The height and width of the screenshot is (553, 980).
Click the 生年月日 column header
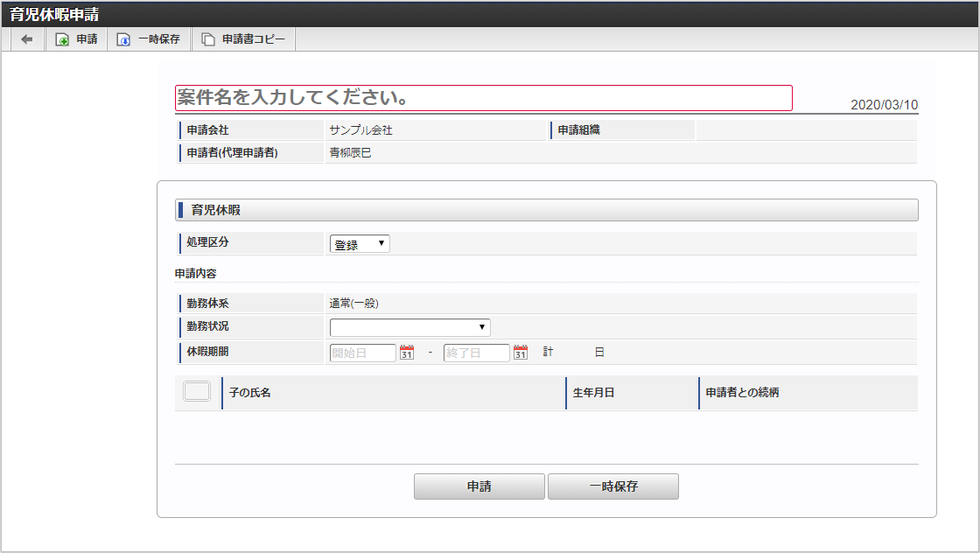(593, 393)
